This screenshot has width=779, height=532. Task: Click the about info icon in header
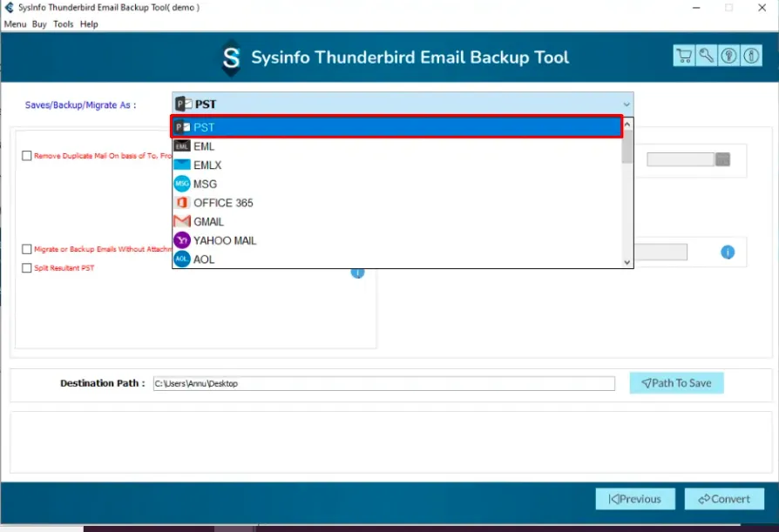pos(751,56)
